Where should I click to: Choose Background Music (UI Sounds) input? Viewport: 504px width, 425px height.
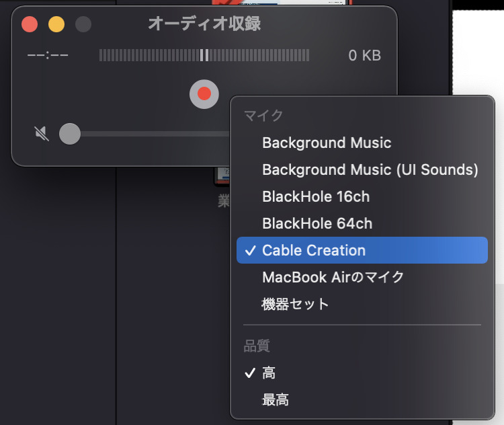tap(362, 169)
